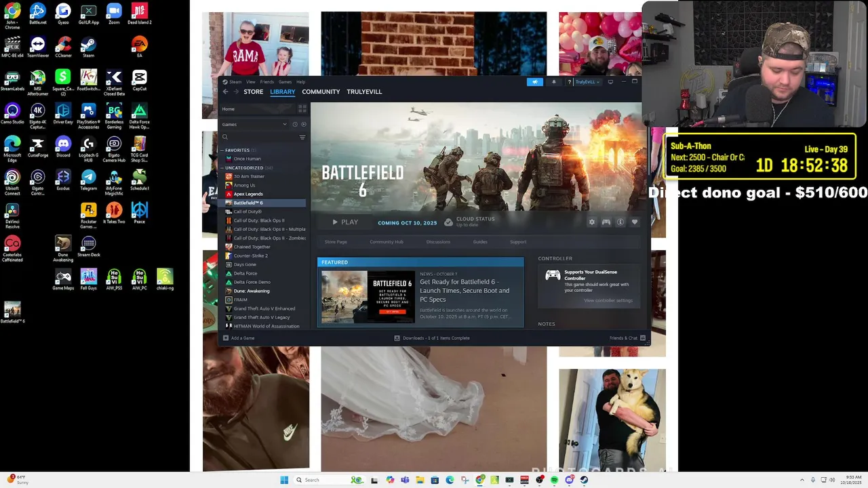Viewport: 868px width, 488px height.
Task: Open Battlefield 6 Discussions link
Action: coord(438,242)
